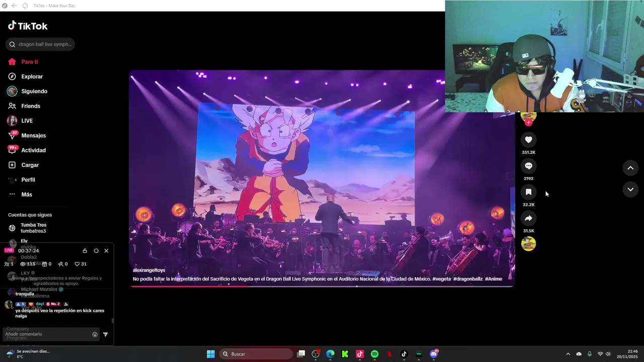Viewport: 644px width, 362px height.
Task: Click the microphone icon in system tray
Action: 589,354
